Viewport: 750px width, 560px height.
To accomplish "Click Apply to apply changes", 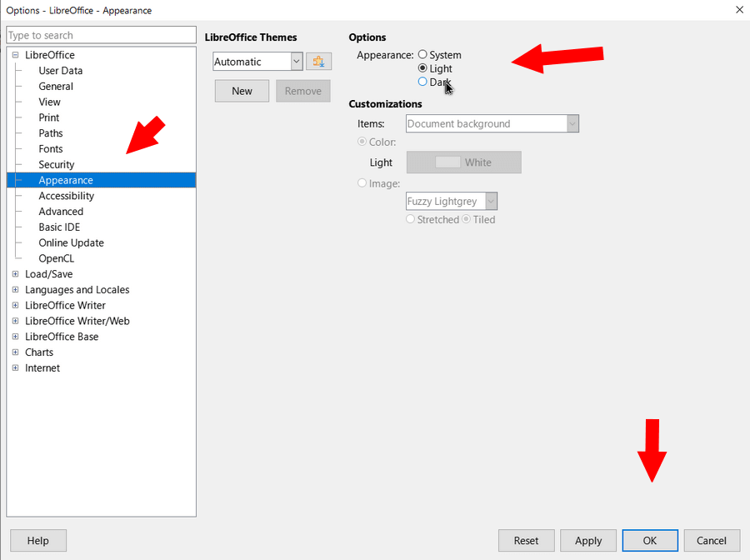I will pyautogui.click(x=588, y=540).
